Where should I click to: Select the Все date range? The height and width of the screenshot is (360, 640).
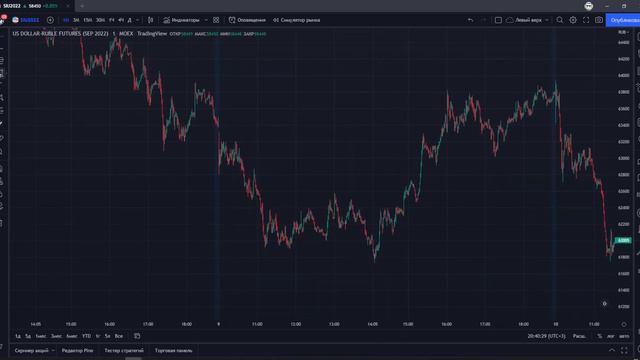118,336
